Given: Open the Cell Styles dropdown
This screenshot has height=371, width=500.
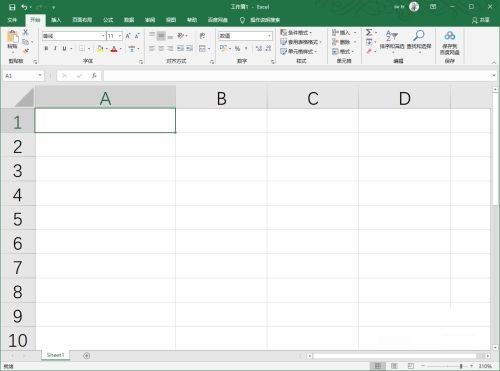Looking at the screenshot, I should pos(298,51).
